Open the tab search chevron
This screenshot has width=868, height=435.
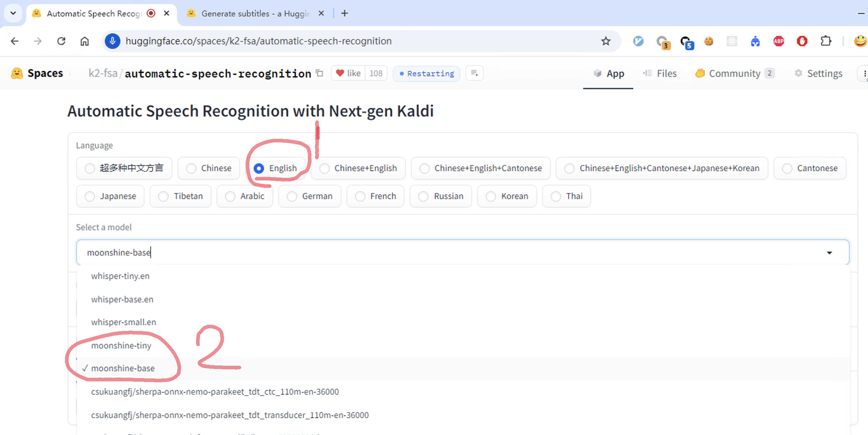click(13, 13)
